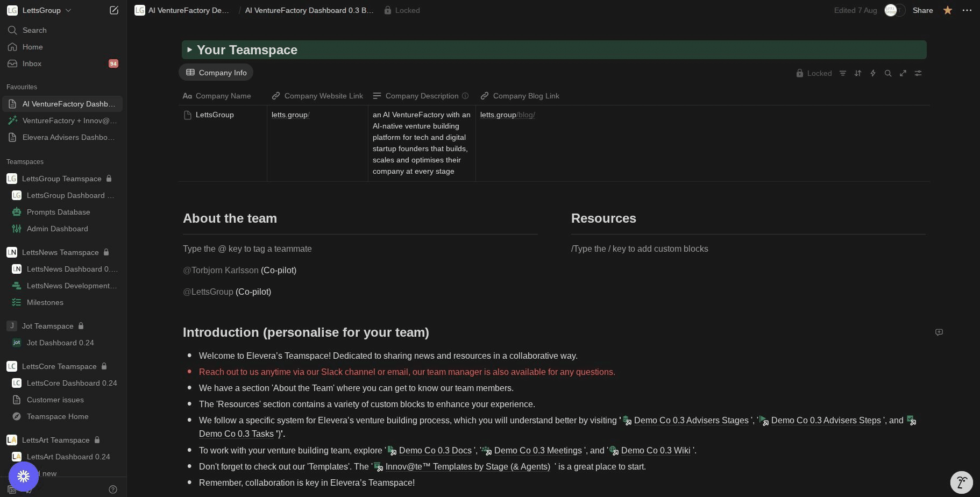Click the AI VentureFactory Dashboard 0.3 breadcrumb
The width and height of the screenshot is (980, 497).
point(309,10)
